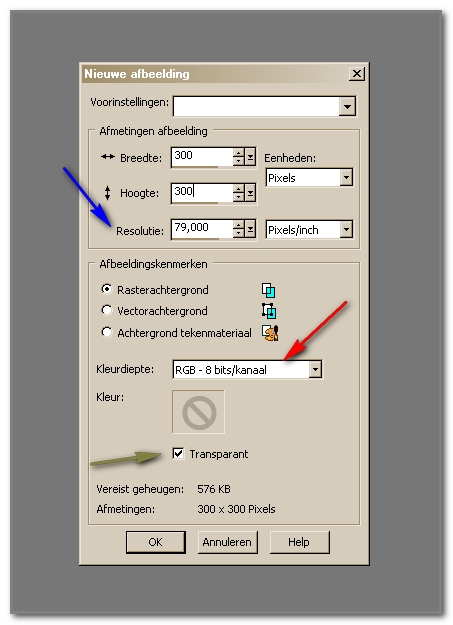Click the Annuleren button
Screen dimensions: 453x625
pyautogui.click(x=227, y=542)
